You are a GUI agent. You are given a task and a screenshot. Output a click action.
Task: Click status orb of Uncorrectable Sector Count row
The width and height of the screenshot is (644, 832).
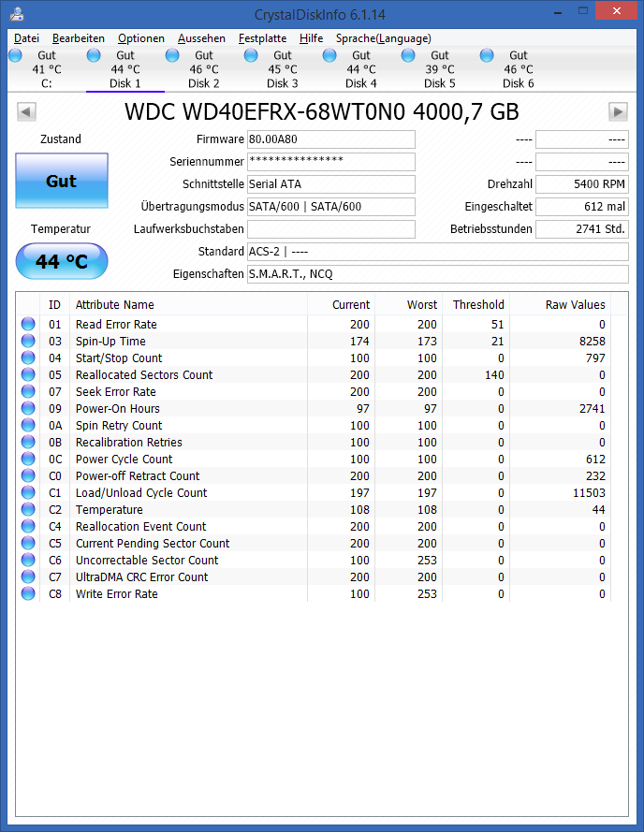pos(28,560)
